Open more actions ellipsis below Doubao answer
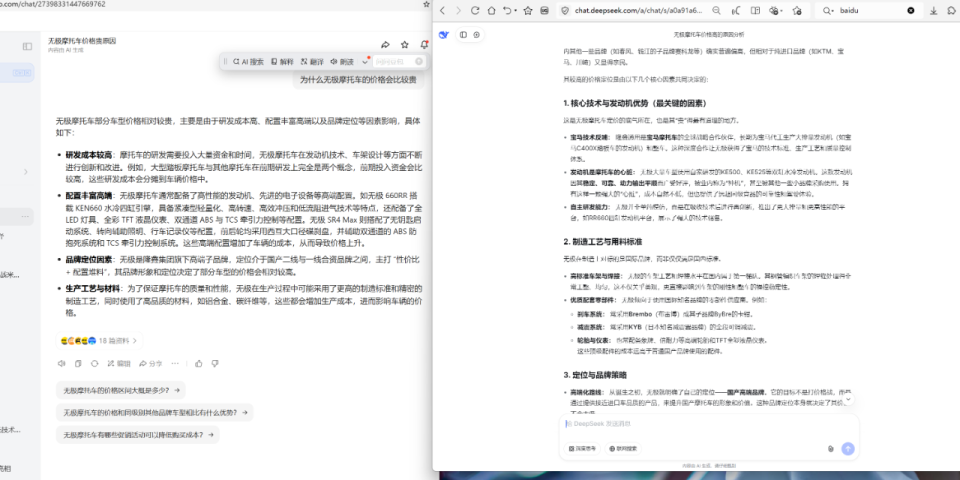Image resolution: width=960 pixels, height=480 pixels. [x=175, y=363]
